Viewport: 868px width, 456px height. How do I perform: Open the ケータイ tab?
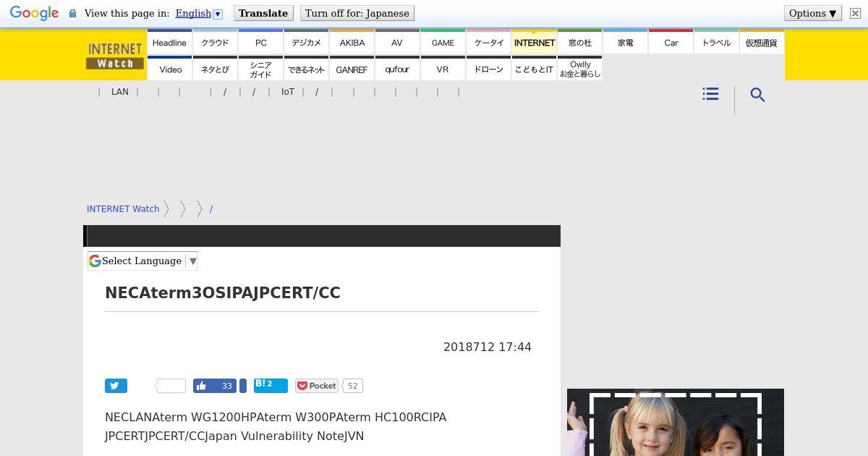click(488, 42)
